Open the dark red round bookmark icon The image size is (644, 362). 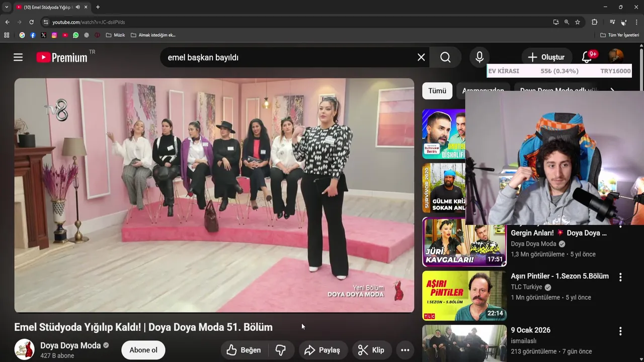[x=97, y=35]
